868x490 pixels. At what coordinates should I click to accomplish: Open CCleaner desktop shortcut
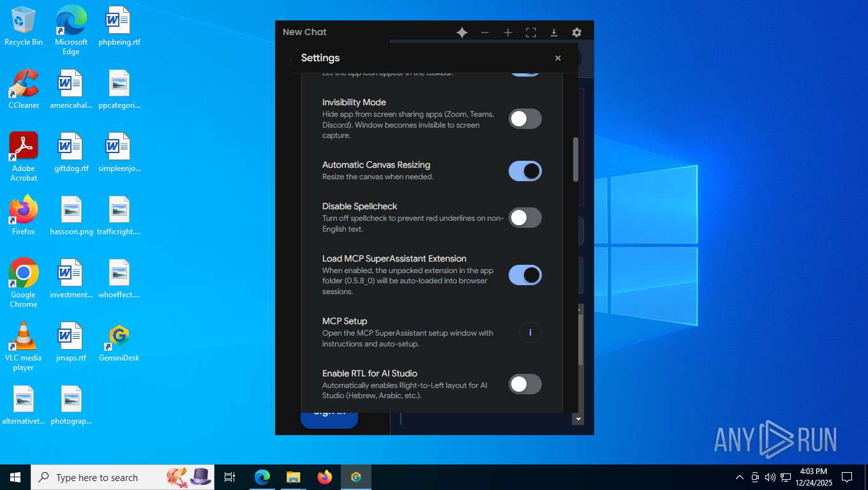[x=24, y=89]
